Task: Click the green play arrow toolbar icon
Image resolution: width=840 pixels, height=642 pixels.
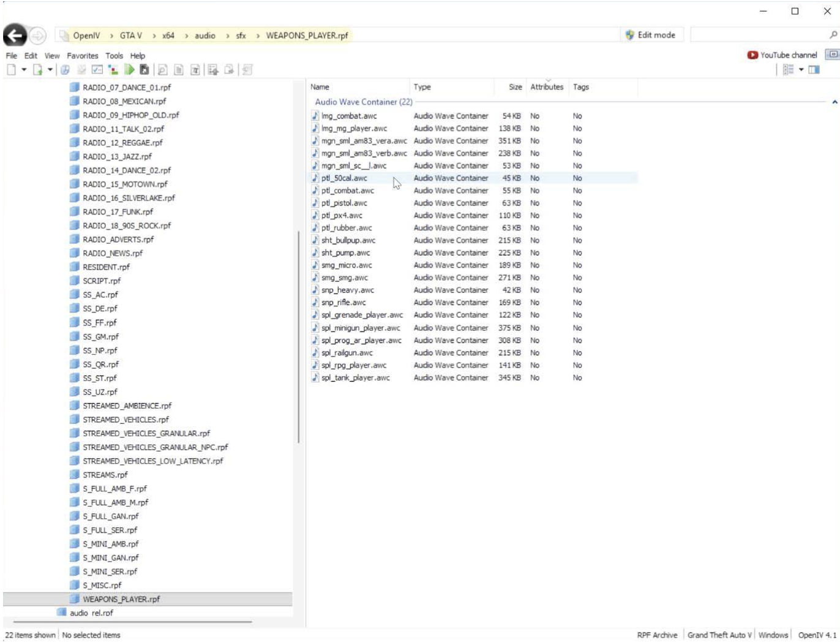Action: tap(129, 70)
